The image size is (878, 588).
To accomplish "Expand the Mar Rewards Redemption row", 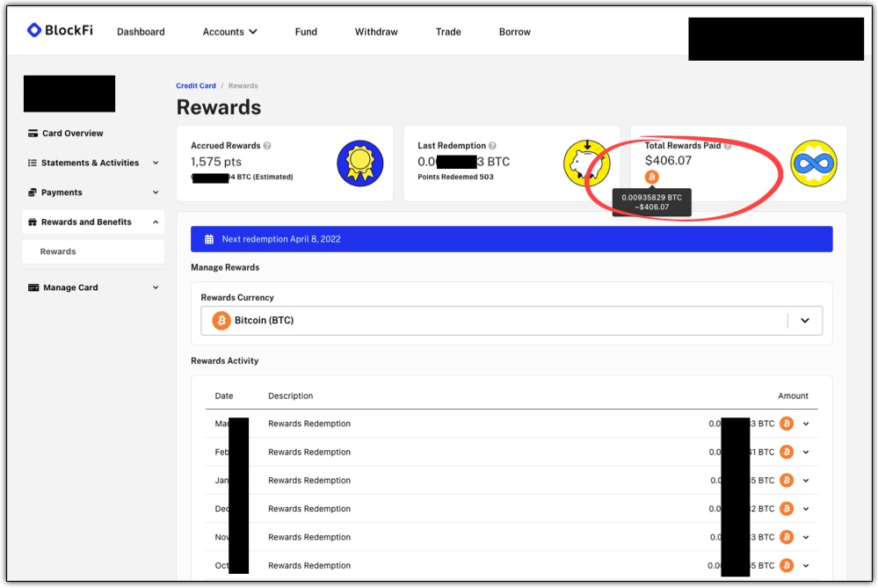I will pos(806,424).
